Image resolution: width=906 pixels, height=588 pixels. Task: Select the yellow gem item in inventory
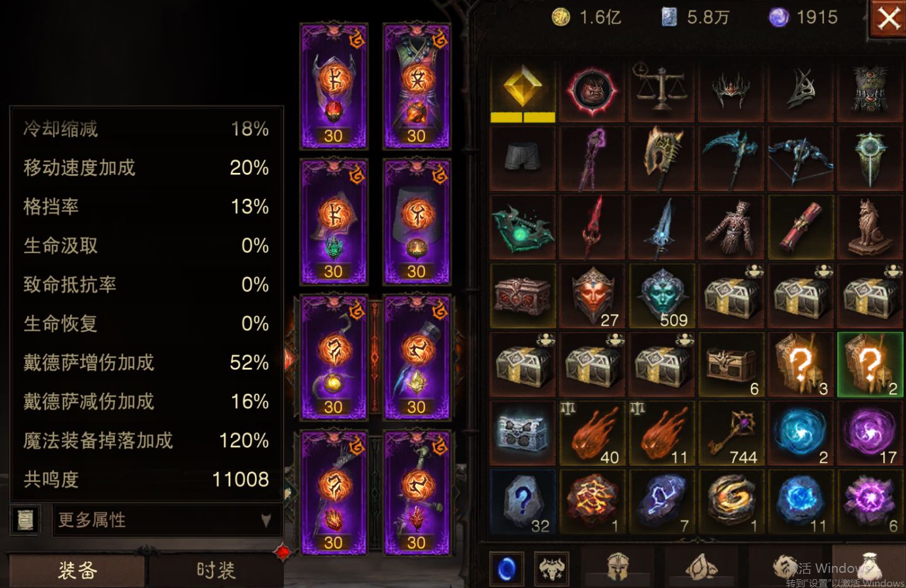[523, 89]
